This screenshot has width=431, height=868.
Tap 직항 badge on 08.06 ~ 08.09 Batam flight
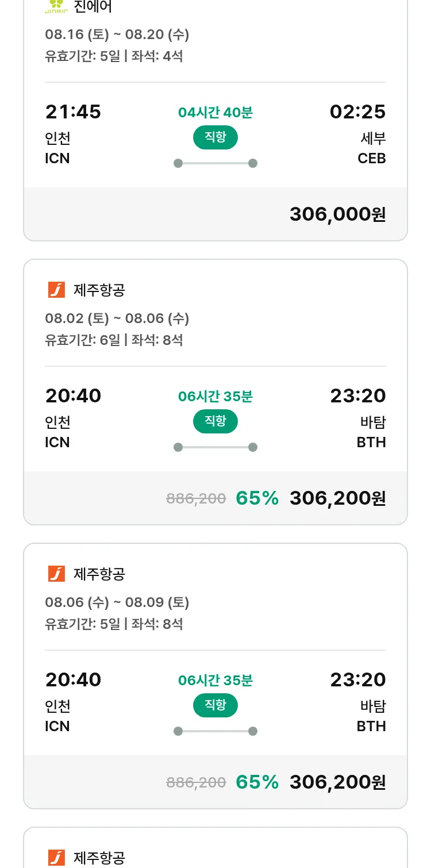pos(215,705)
